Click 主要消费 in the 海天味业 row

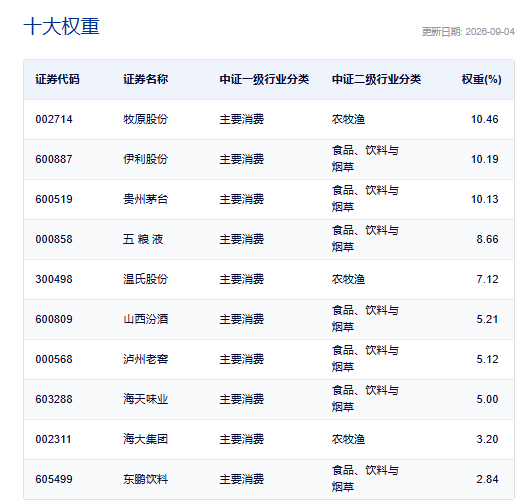242,399
